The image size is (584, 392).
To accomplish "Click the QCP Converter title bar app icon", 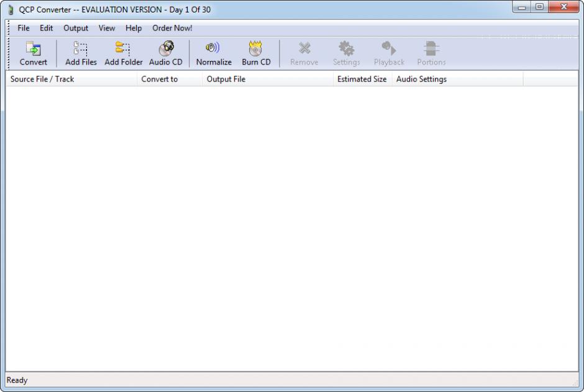I will (x=11, y=10).
